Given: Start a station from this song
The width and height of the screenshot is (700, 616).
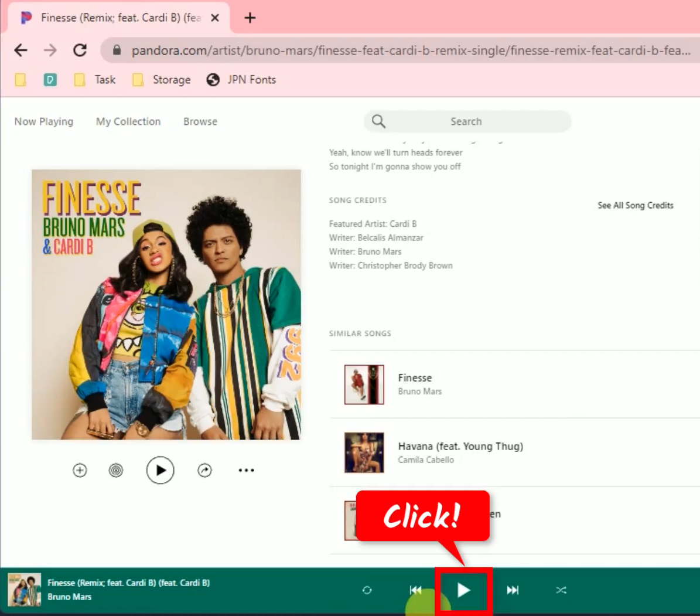Looking at the screenshot, I should 116,470.
